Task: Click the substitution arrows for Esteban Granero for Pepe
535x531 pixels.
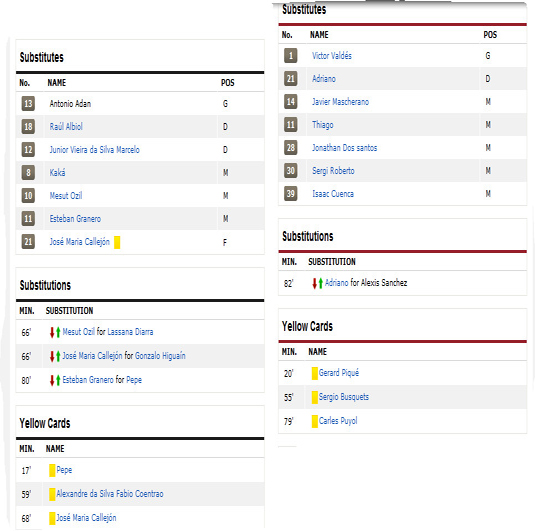Action: click(x=55, y=380)
